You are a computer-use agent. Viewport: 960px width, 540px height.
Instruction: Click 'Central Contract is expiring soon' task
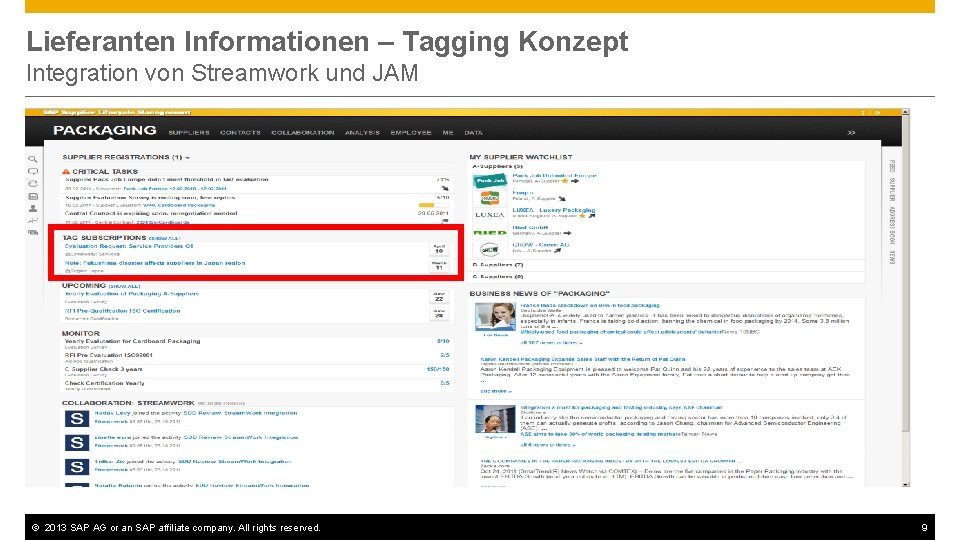pos(151,214)
